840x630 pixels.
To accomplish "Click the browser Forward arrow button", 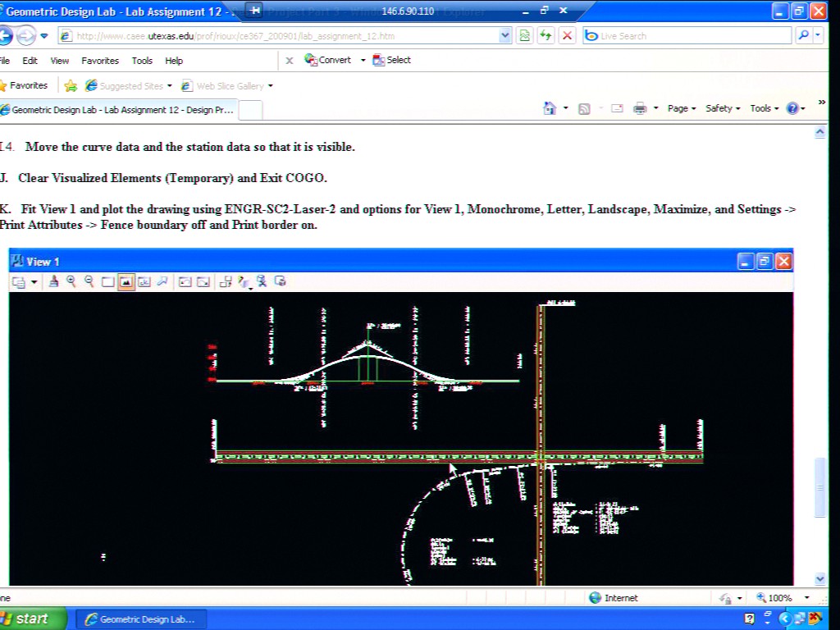I will 25,36.
